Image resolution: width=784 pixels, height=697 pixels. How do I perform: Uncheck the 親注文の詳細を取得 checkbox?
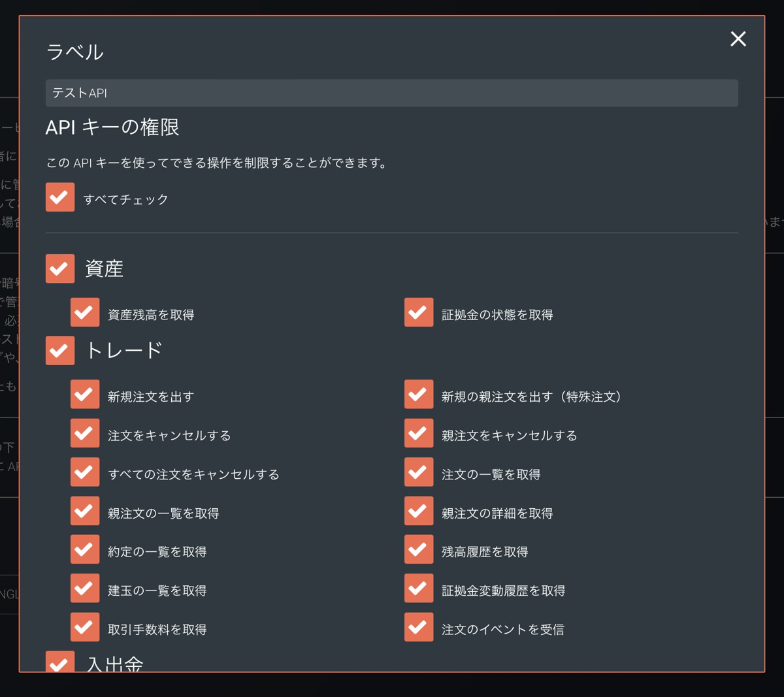419,511
